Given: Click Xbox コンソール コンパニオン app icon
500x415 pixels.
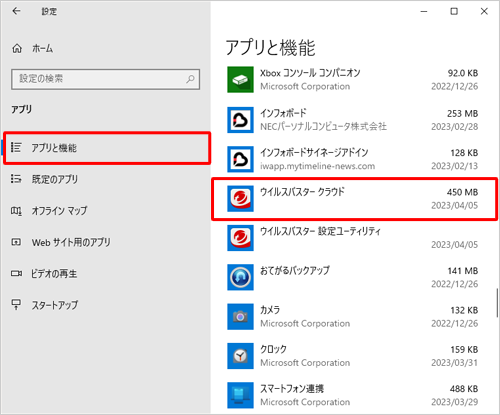Looking at the screenshot, I should 240,79.
